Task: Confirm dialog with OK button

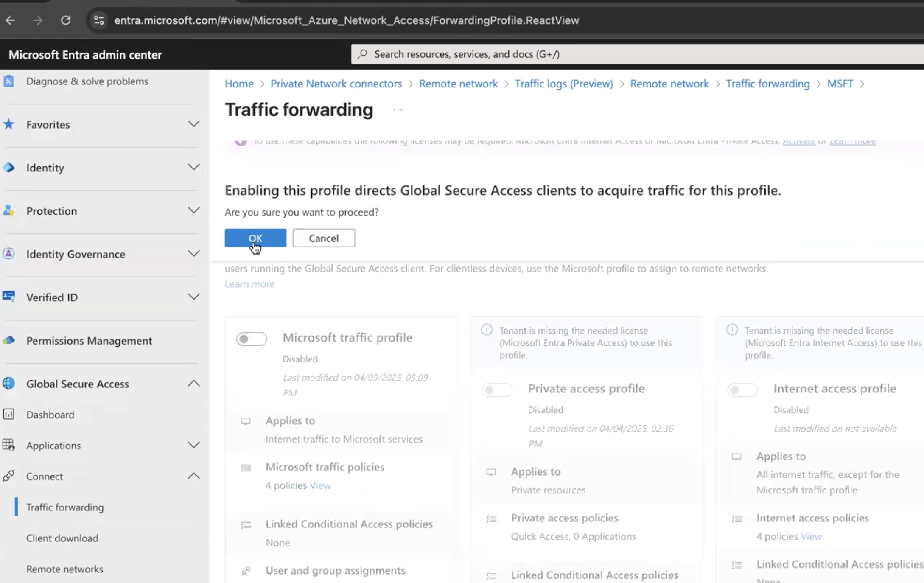Action: click(x=255, y=238)
